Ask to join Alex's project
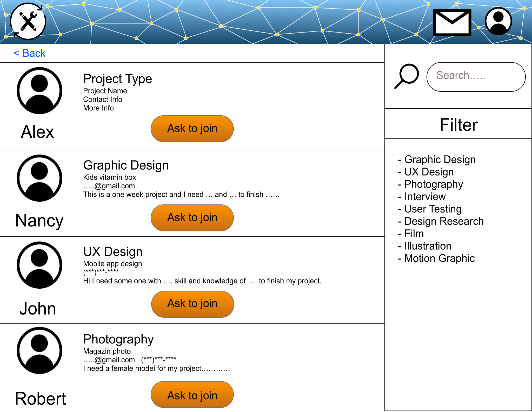This screenshot has width=532, height=412. [192, 129]
